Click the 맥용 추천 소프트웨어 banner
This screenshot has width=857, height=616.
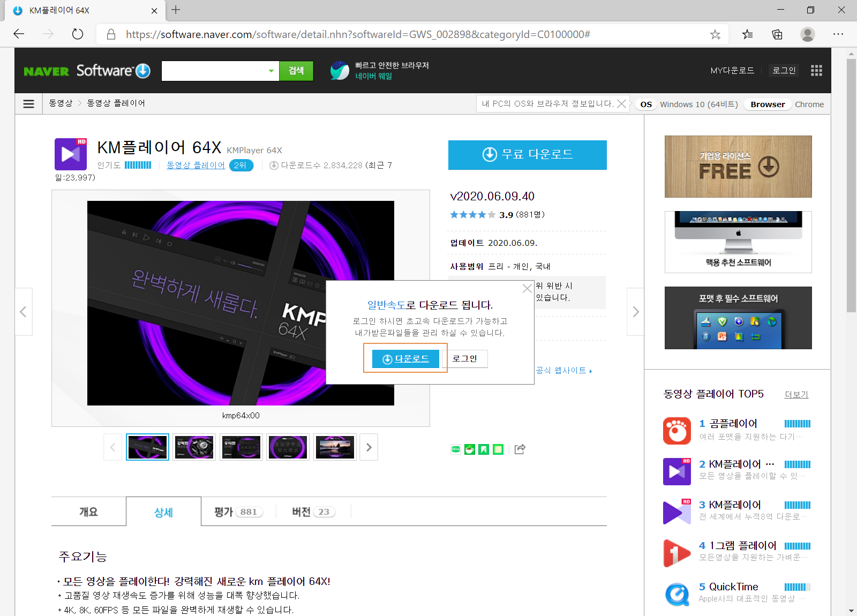738,242
